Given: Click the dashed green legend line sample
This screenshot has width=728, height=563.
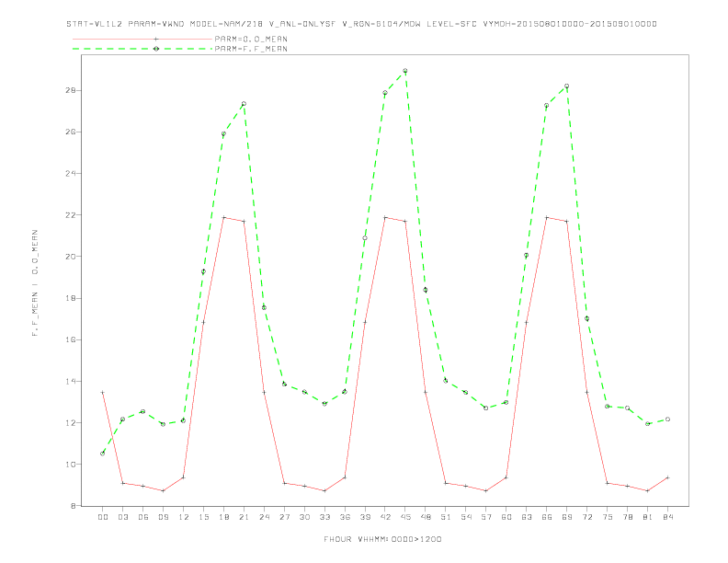Looking at the screenshot, I should (x=142, y=49).
